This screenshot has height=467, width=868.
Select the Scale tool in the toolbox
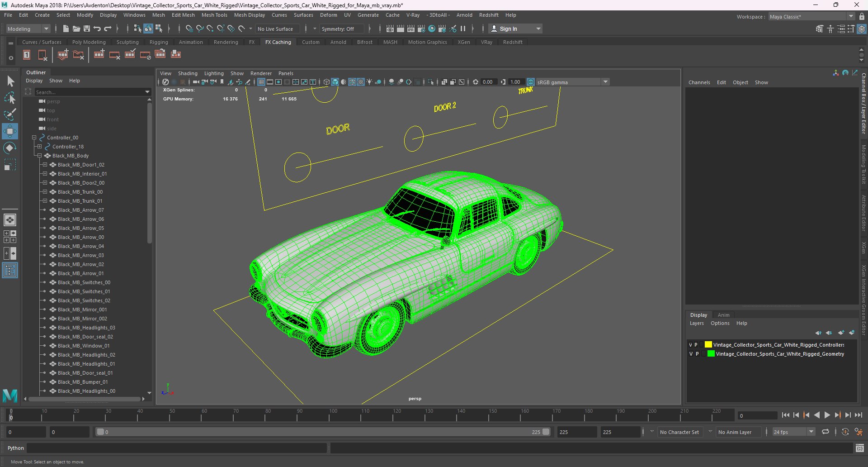point(10,165)
